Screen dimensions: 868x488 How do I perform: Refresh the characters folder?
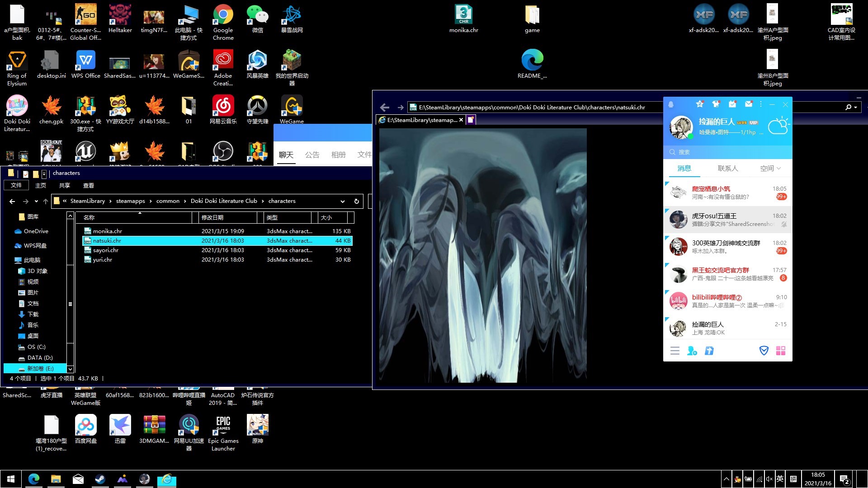pos(357,202)
